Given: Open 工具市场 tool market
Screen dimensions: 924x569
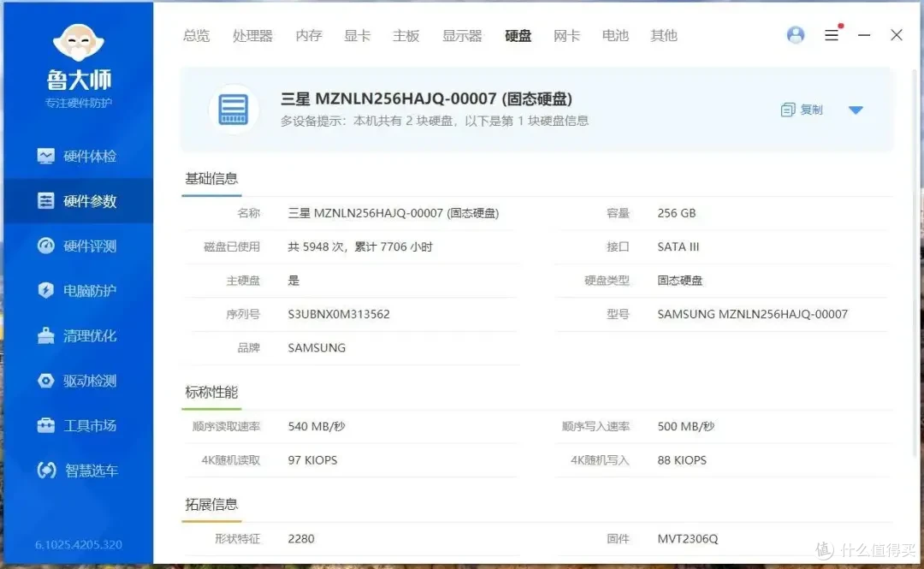Looking at the screenshot, I should [x=77, y=426].
